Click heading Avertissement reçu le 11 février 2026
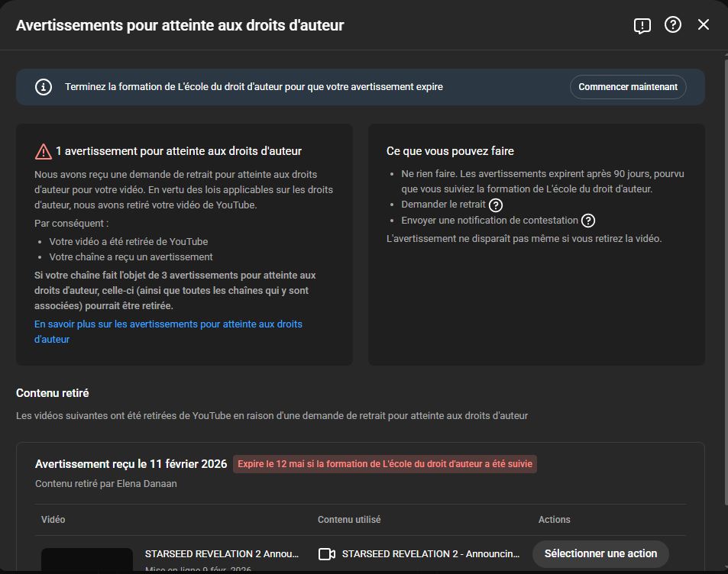Viewport: 728px width, 574px height. [x=131, y=464]
